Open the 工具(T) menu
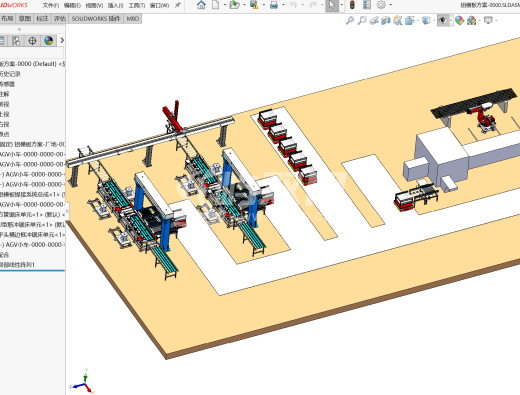Viewport: 520px width, 395px height. coord(137,5)
